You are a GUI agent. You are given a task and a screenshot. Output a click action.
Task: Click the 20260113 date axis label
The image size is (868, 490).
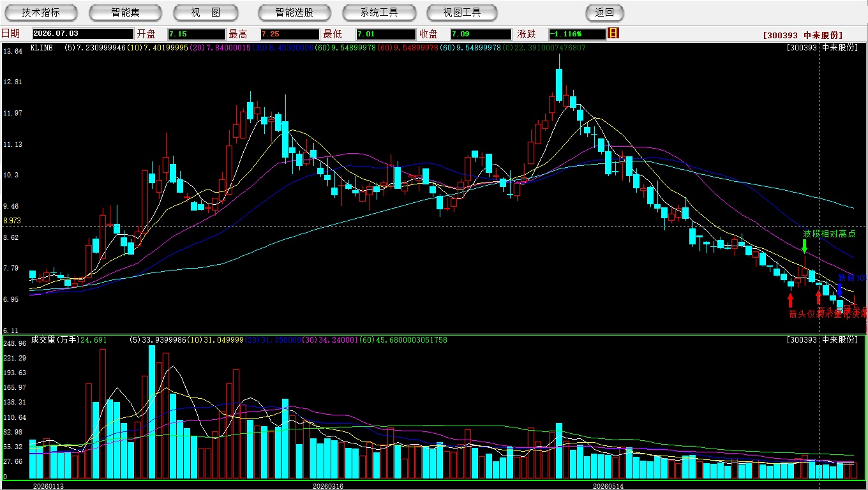point(49,486)
